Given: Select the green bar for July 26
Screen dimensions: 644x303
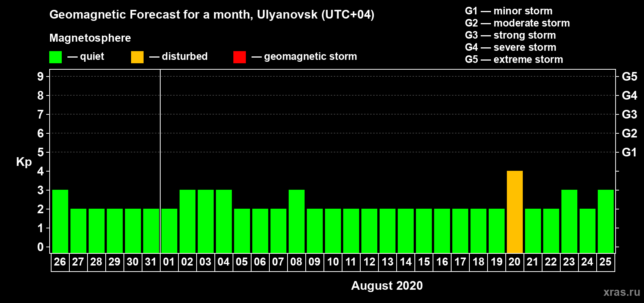Looking at the screenshot, I should 60,221.
